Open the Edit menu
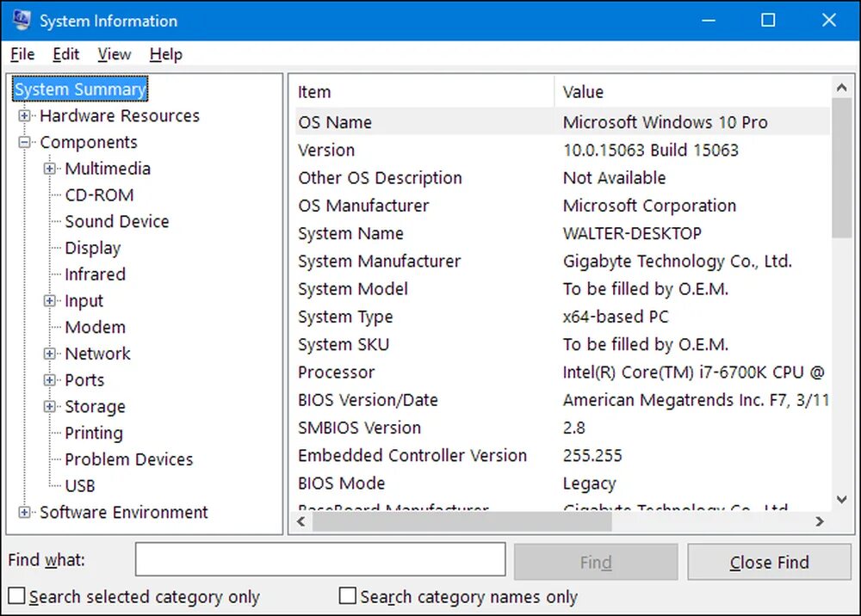Screen dimensions: 861x616 pos(66,54)
